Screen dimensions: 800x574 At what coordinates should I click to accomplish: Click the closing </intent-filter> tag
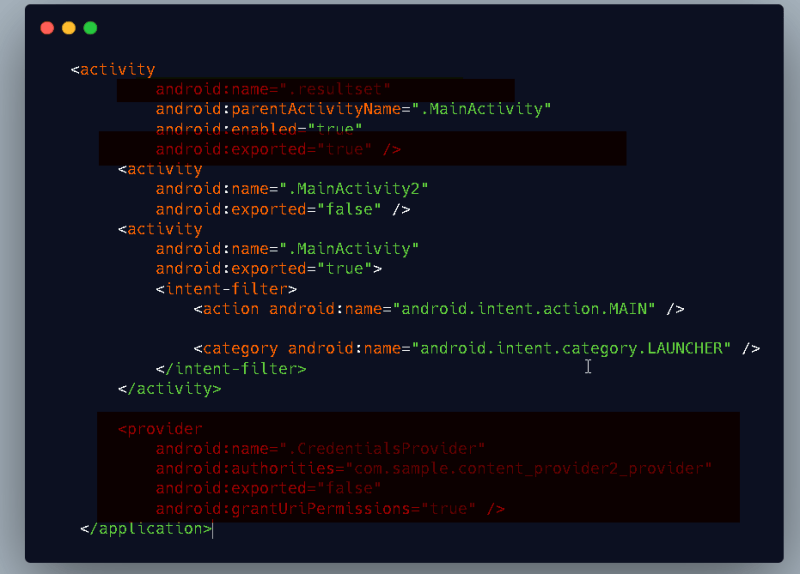pyautogui.click(x=231, y=368)
